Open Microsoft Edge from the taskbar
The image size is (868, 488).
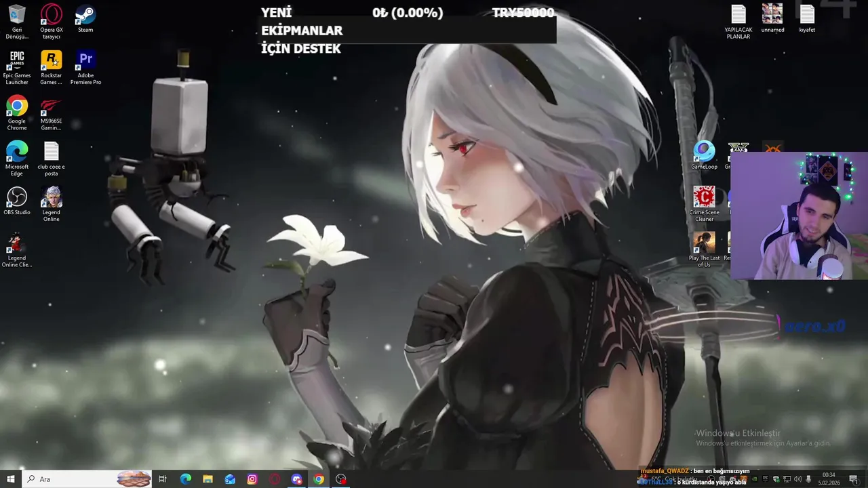(186, 479)
